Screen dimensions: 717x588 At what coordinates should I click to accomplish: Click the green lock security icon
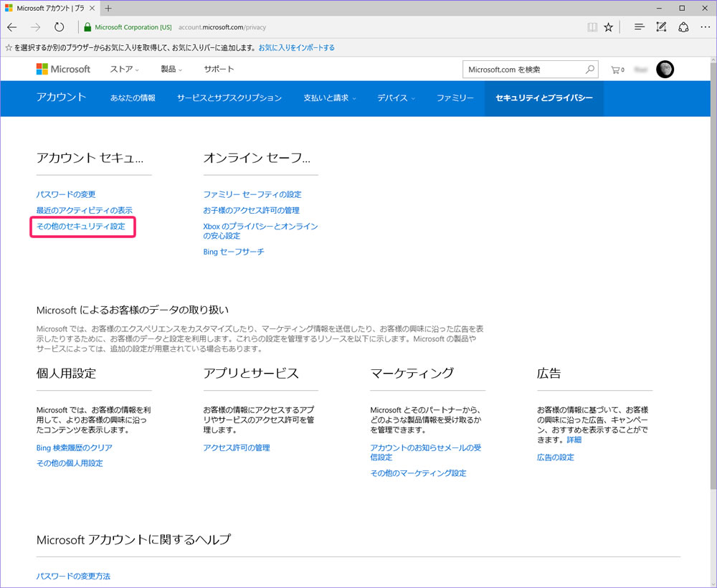pos(87,27)
